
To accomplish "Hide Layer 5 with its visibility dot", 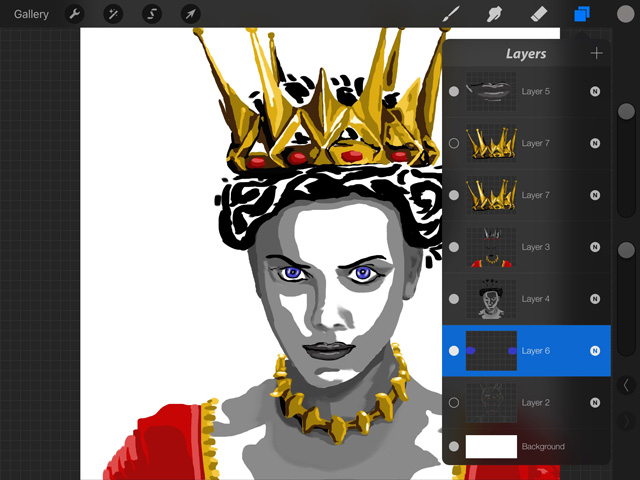I will coord(454,91).
